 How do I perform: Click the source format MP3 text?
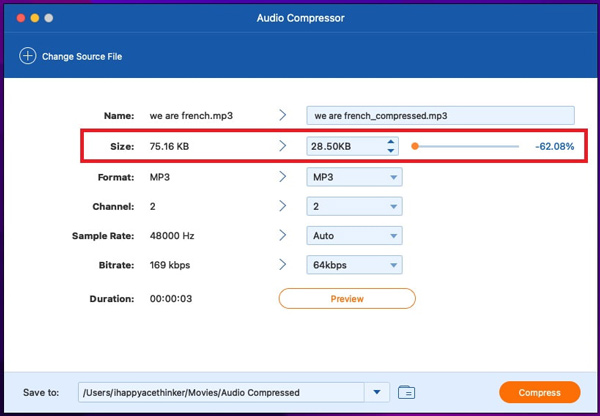pos(160,177)
